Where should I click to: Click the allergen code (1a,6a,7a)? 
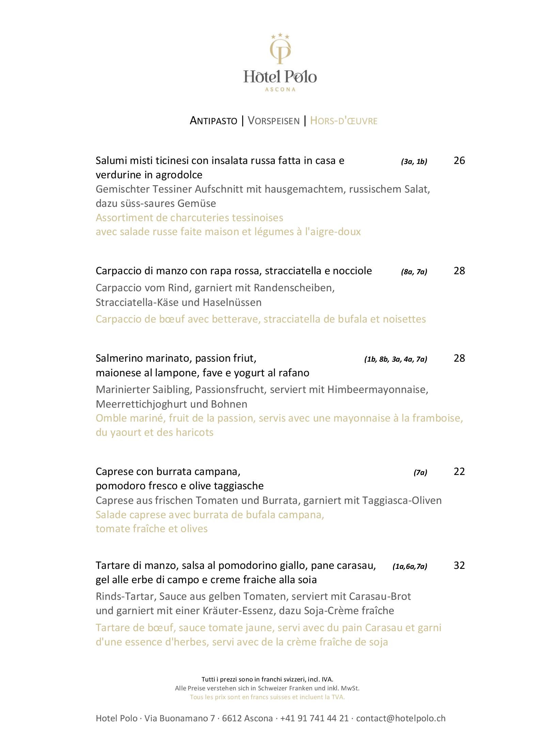pyautogui.click(x=410, y=566)
